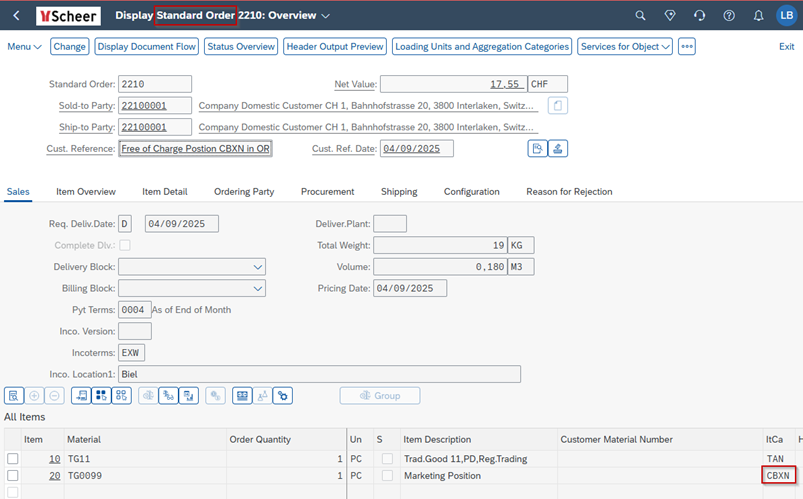The image size is (803, 499).
Task: Select checkbox of empty third item row
Action: 13,492
